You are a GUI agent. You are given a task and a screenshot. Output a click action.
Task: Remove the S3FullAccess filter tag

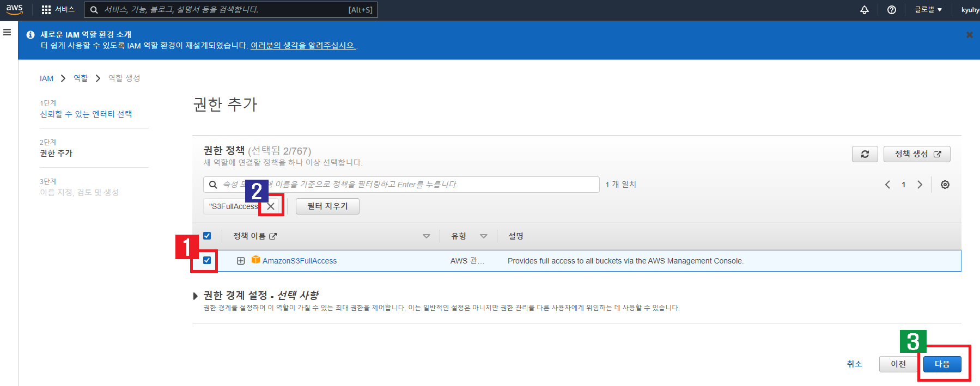(271, 206)
